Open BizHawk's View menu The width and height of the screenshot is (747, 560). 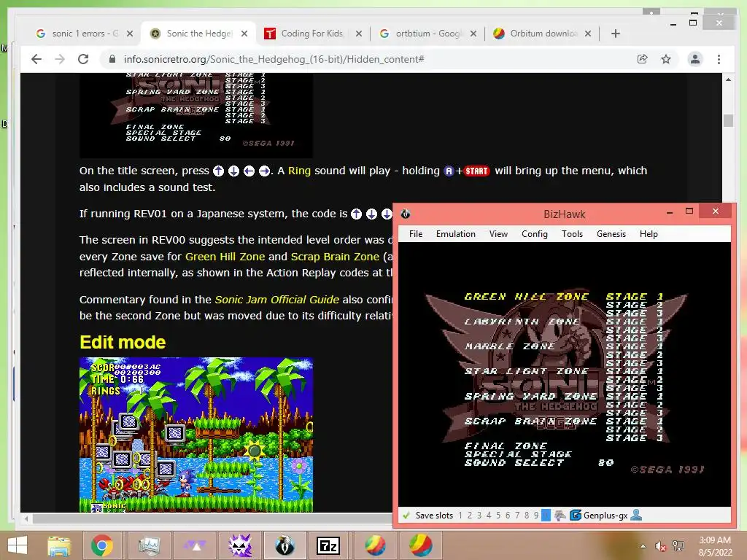click(x=498, y=234)
